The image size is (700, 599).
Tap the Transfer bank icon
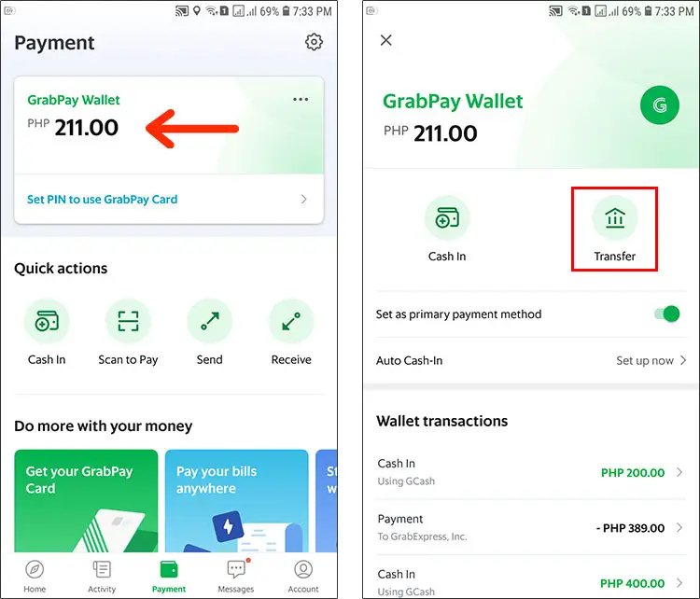click(615, 218)
